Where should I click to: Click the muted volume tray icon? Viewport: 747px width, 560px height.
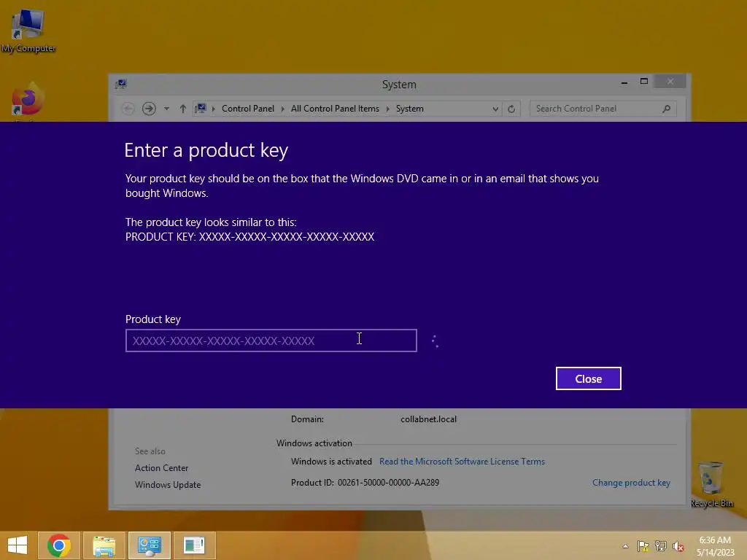pyautogui.click(x=678, y=546)
